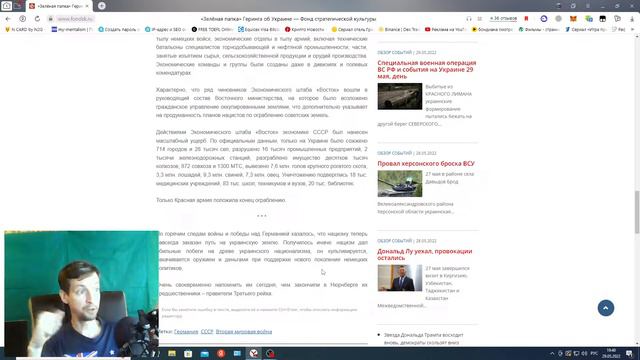Open the headline «Провал херсонского броска ВСУ»
This screenshot has width=640, height=360.
click(426, 163)
